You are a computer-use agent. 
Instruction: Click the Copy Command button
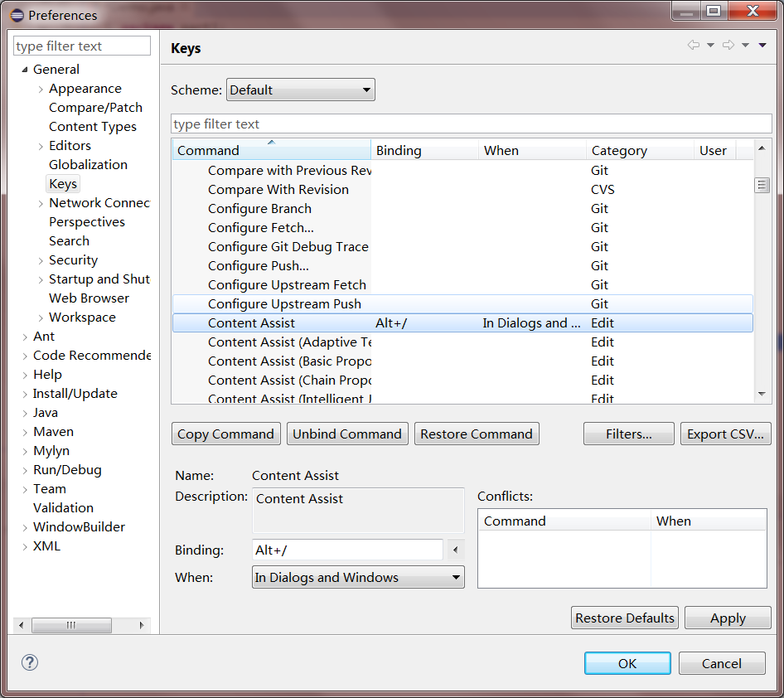point(226,434)
